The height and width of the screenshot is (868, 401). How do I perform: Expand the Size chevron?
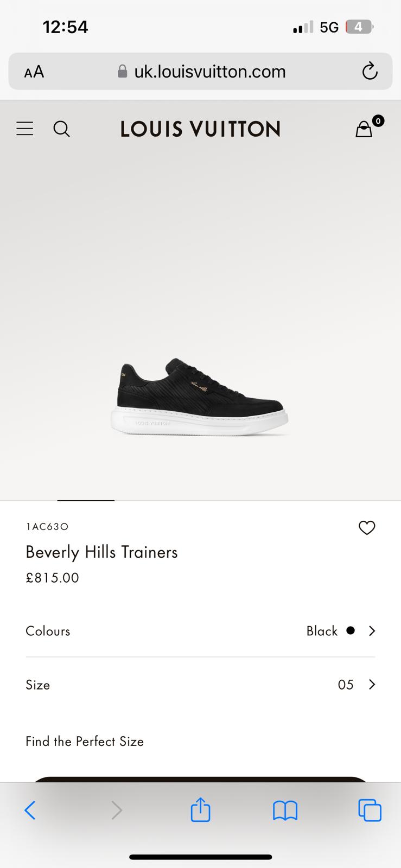pos(372,685)
